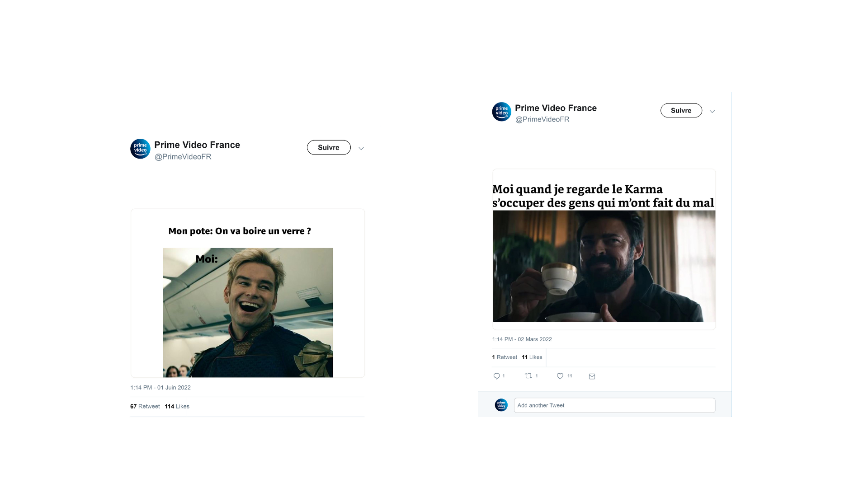Click the 11 Likes count
Screen dimensions: 868x488
tap(532, 357)
